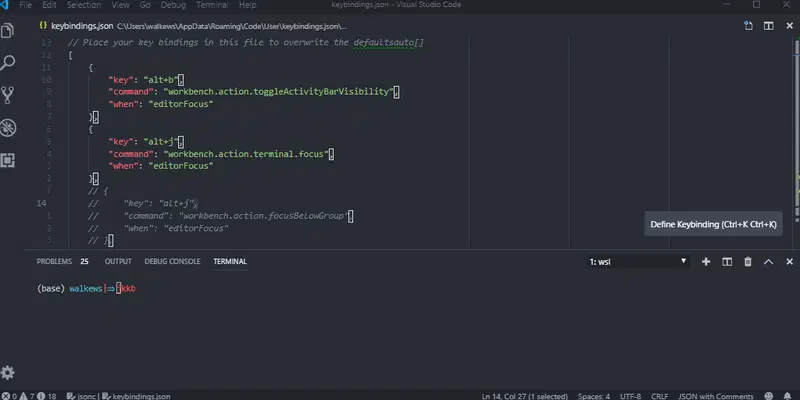Split the terminal pane
This screenshot has width=800, height=400.
tap(727, 262)
